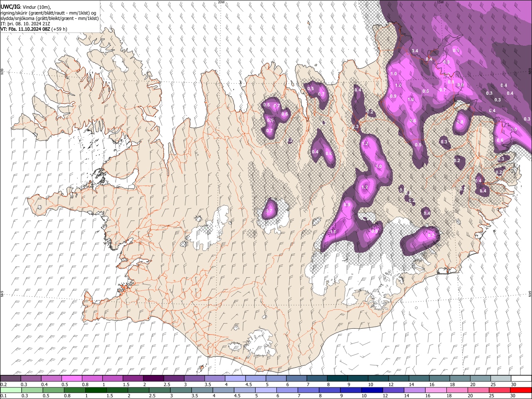Select the upper legend swatch labeled 1.5
The image size is (532, 399).
pyautogui.click(x=133, y=378)
